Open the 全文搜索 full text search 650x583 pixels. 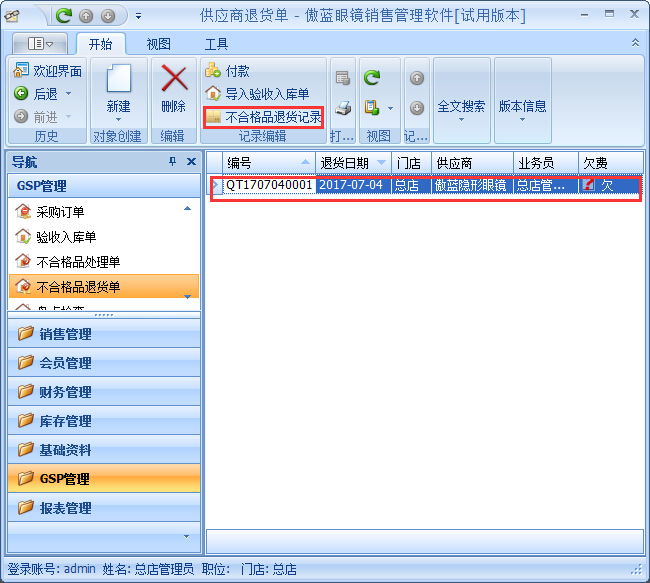click(x=461, y=101)
